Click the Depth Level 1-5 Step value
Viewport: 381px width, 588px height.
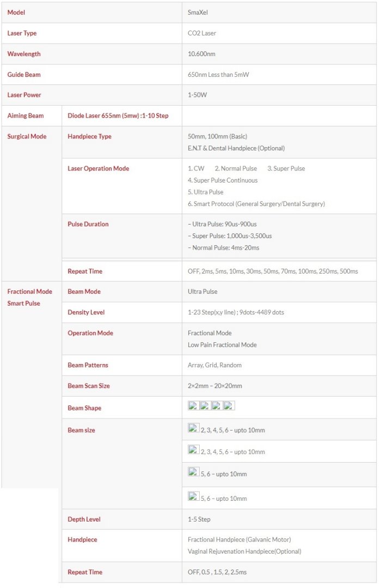tap(199, 519)
